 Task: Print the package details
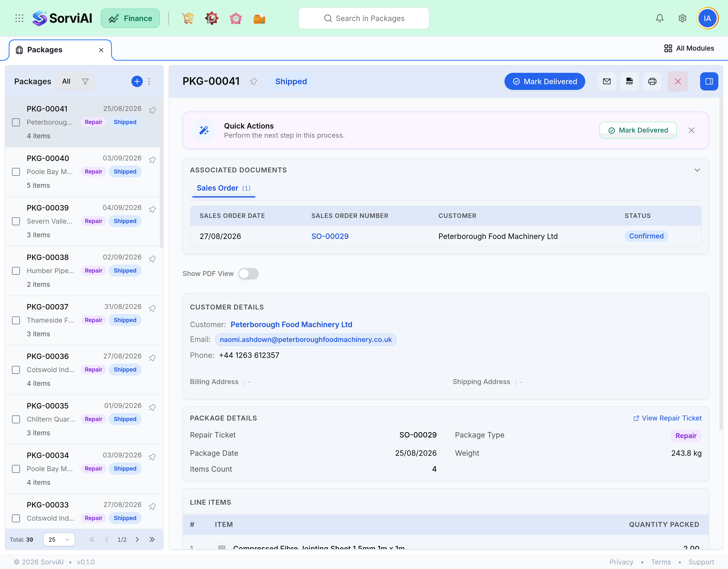[652, 81]
